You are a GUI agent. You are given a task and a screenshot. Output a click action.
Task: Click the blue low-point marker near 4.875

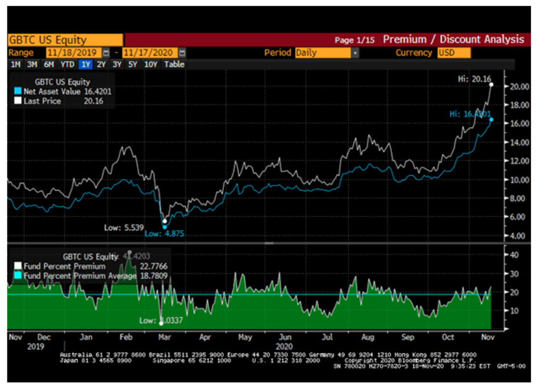click(x=165, y=227)
